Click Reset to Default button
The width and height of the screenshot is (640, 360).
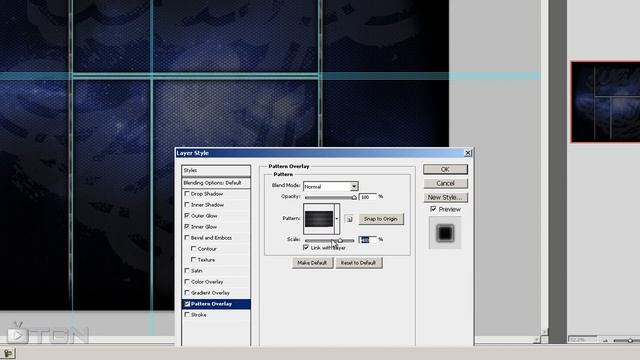pyautogui.click(x=358, y=262)
